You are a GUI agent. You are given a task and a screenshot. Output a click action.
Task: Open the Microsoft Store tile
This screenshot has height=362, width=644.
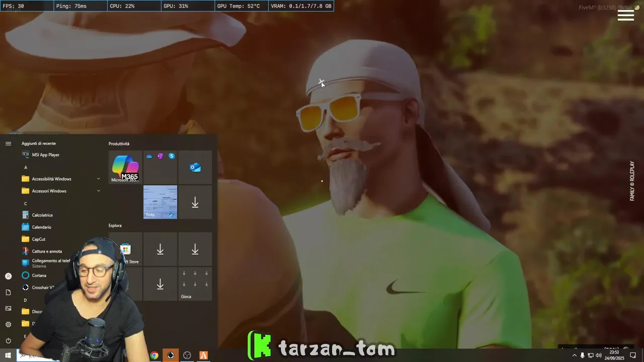tap(125, 249)
